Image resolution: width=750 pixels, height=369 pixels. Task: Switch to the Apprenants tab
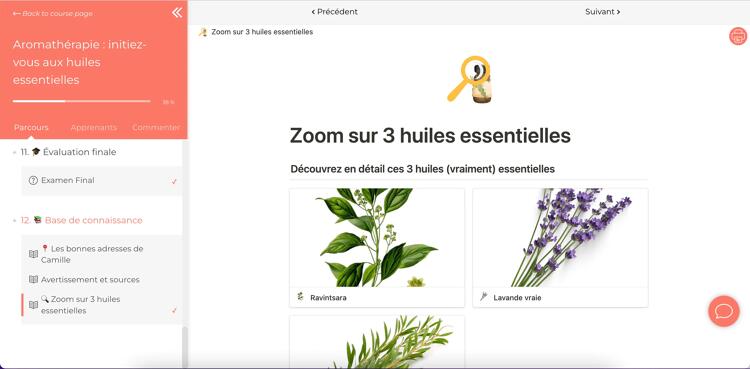[94, 128]
